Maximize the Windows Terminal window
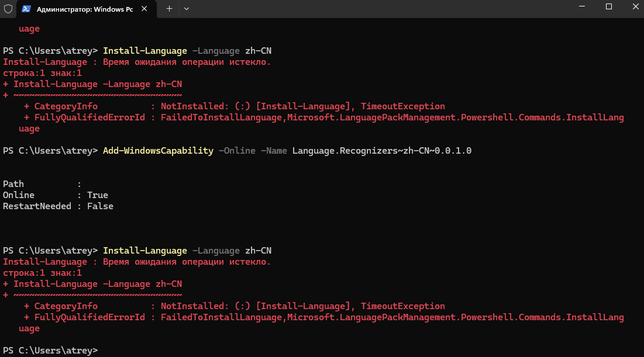 (609, 6)
